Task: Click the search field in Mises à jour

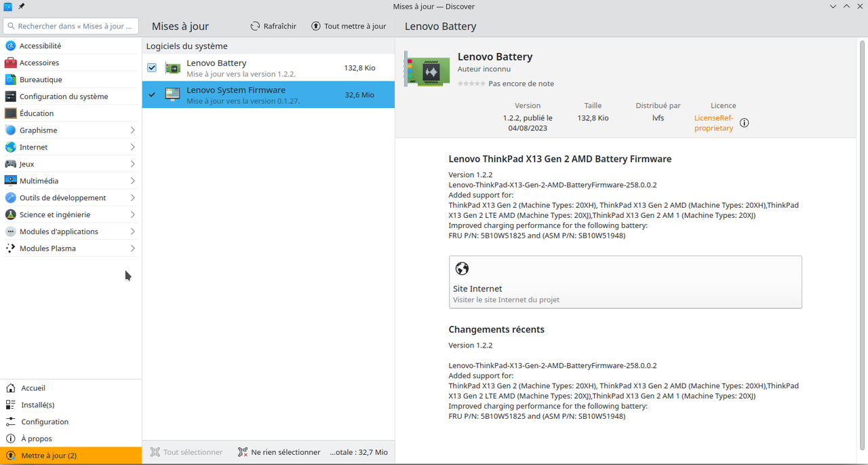Action: (x=71, y=26)
